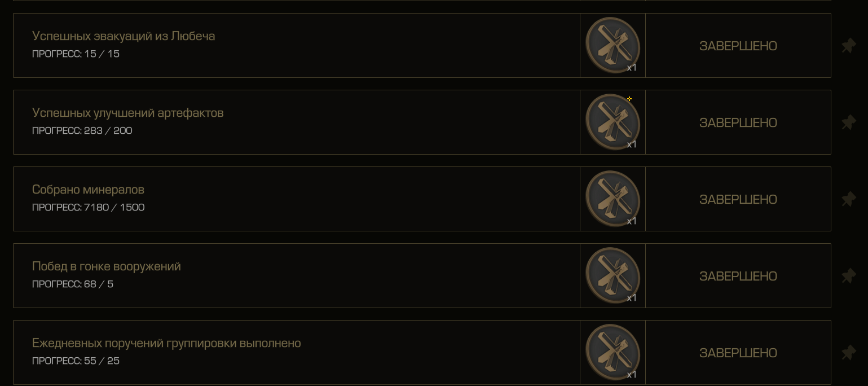
Task: Pin the Lubech evacuations achievement
Action: coord(848,46)
